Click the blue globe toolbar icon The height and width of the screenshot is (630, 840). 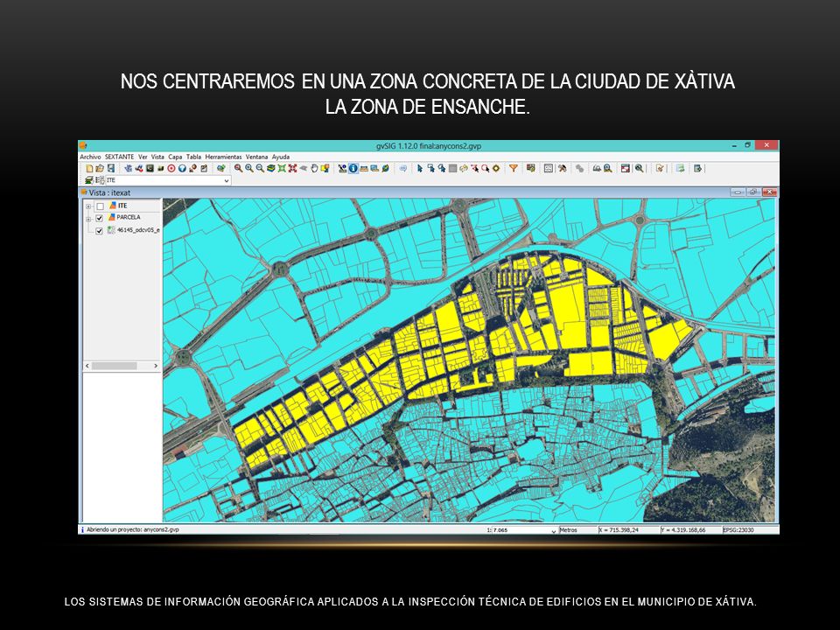(x=182, y=168)
